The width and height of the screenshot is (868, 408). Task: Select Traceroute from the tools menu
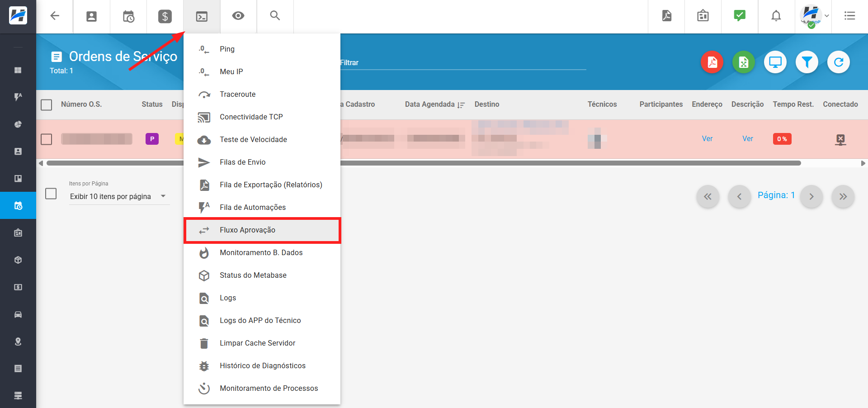pos(262,94)
